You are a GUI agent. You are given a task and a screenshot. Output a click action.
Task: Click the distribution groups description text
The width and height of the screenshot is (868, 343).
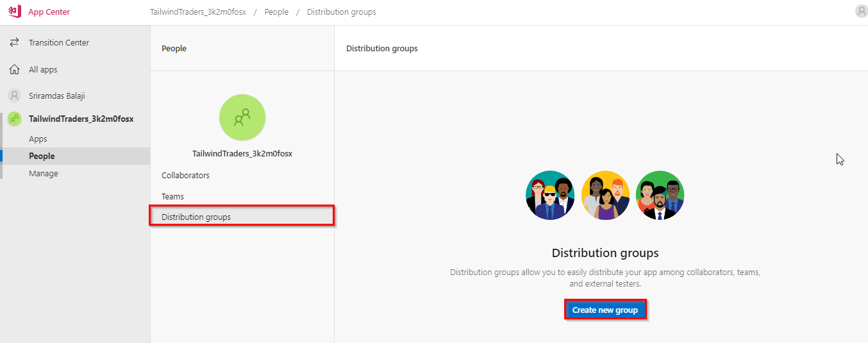605,278
